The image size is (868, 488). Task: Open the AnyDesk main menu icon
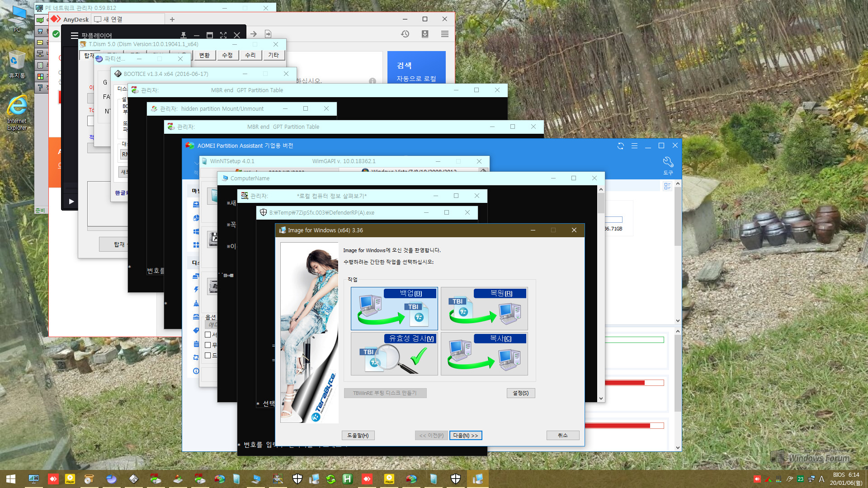pyautogui.click(x=445, y=34)
